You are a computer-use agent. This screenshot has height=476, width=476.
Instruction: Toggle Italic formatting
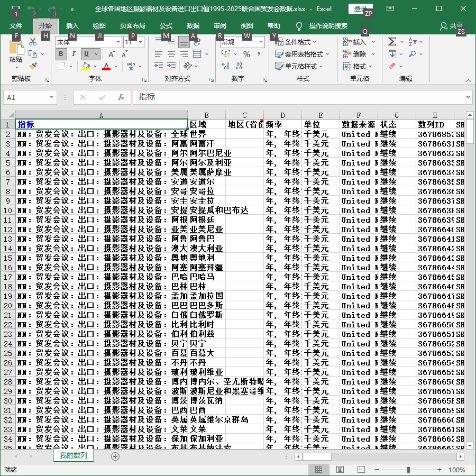(74, 54)
